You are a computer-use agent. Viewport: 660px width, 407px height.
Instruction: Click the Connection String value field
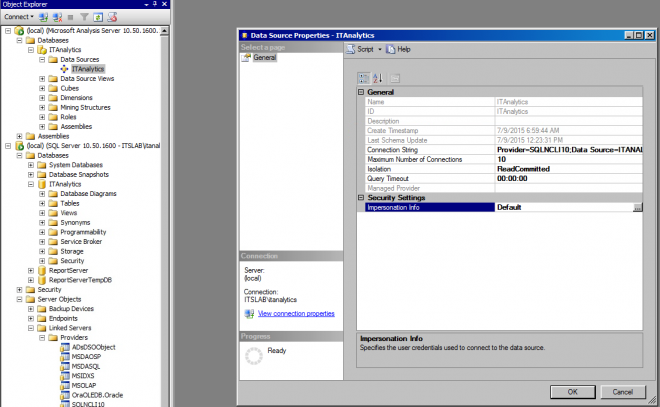pos(569,150)
